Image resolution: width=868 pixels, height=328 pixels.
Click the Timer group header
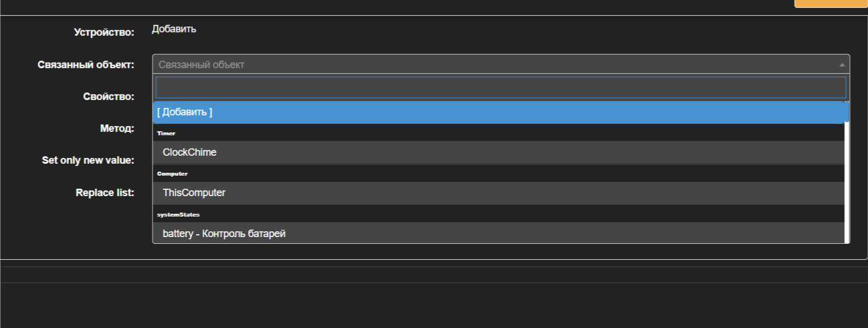point(166,132)
